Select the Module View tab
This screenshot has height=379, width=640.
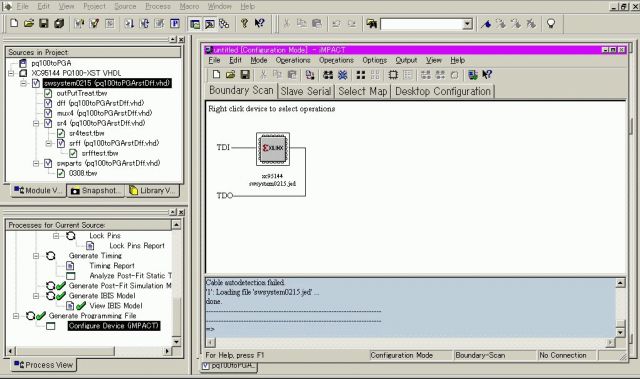pos(39,191)
